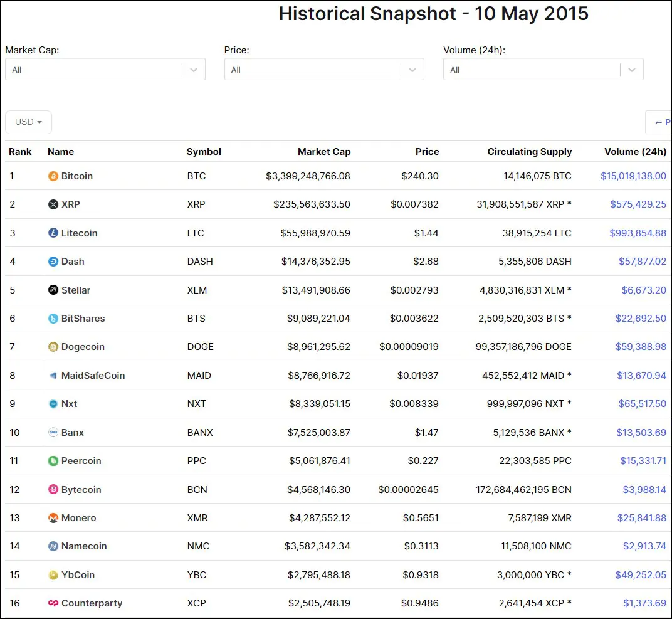Image resolution: width=672 pixels, height=619 pixels.
Task: Open the Price filter dropdown
Action: pos(324,69)
